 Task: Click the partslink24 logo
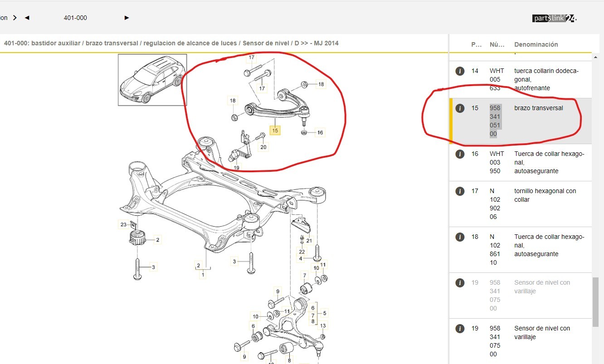click(554, 18)
